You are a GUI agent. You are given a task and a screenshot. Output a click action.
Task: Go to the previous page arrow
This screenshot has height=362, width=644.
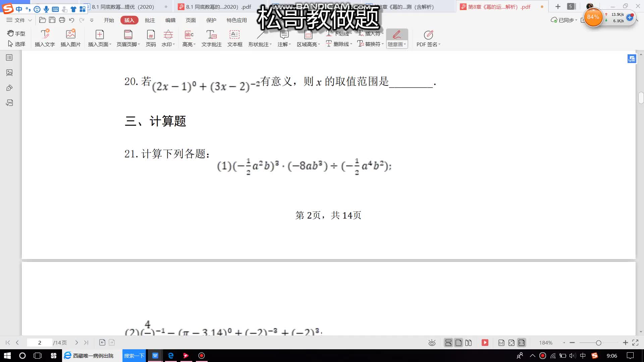tap(17, 343)
